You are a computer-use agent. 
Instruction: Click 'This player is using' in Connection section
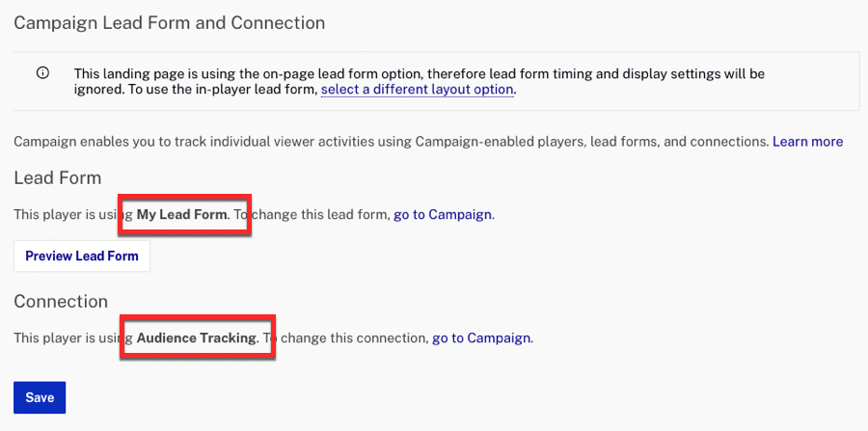coord(73,337)
